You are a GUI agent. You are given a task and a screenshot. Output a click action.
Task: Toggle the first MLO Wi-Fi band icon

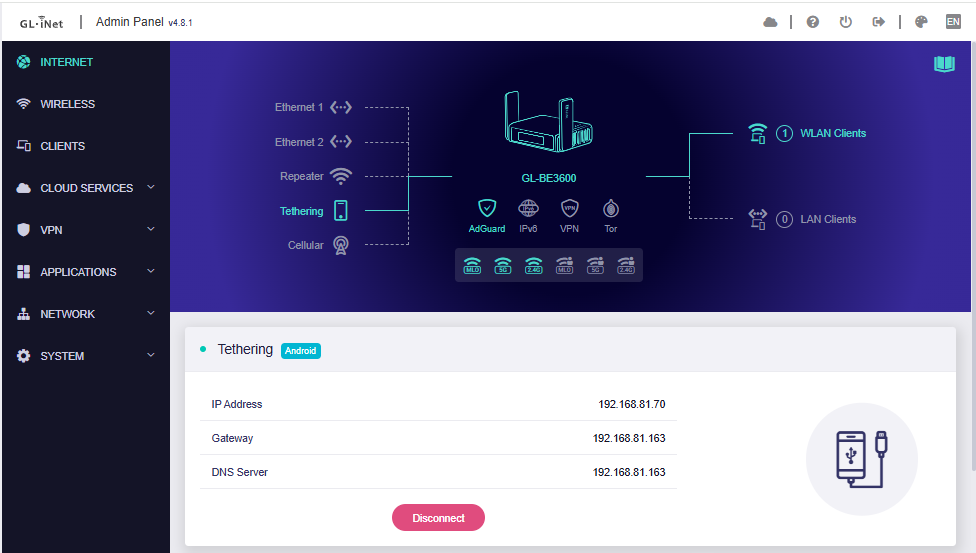pos(472,265)
